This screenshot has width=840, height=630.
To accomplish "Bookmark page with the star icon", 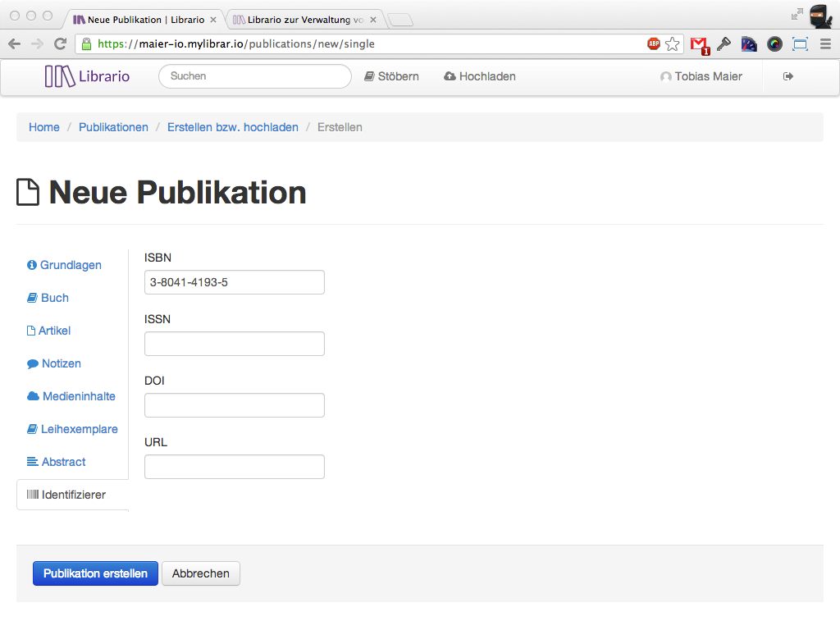I will click(673, 44).
